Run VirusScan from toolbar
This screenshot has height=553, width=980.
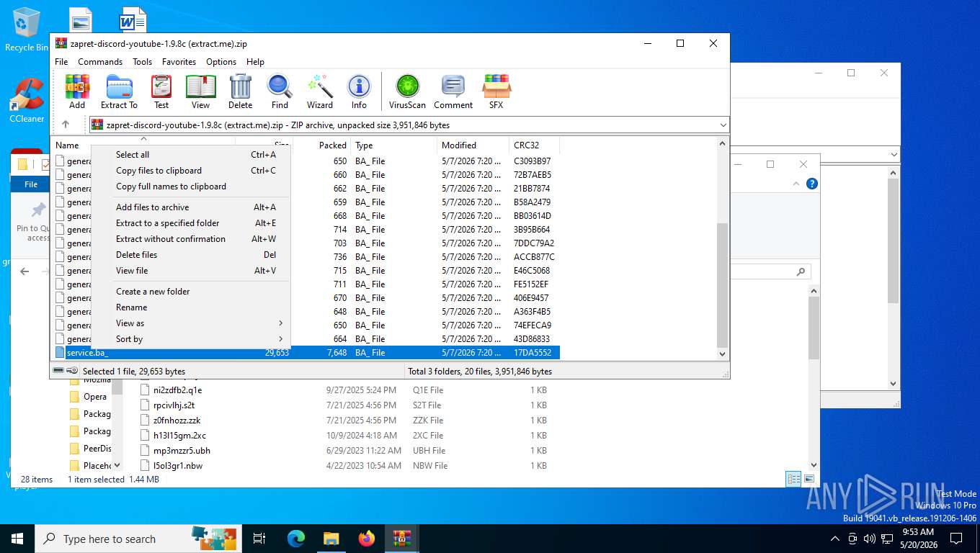tap(407, 91)
